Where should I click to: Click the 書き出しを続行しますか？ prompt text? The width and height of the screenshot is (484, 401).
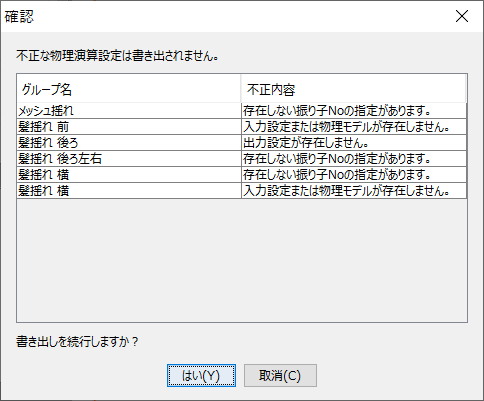77,342
